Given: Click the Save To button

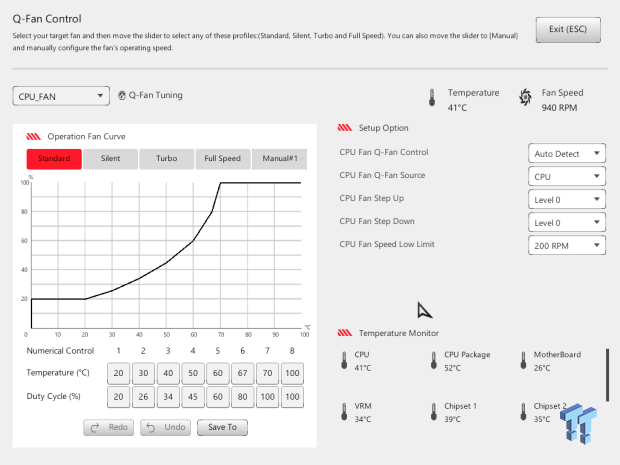Looking at the screenshot, I should click(222, 427).
